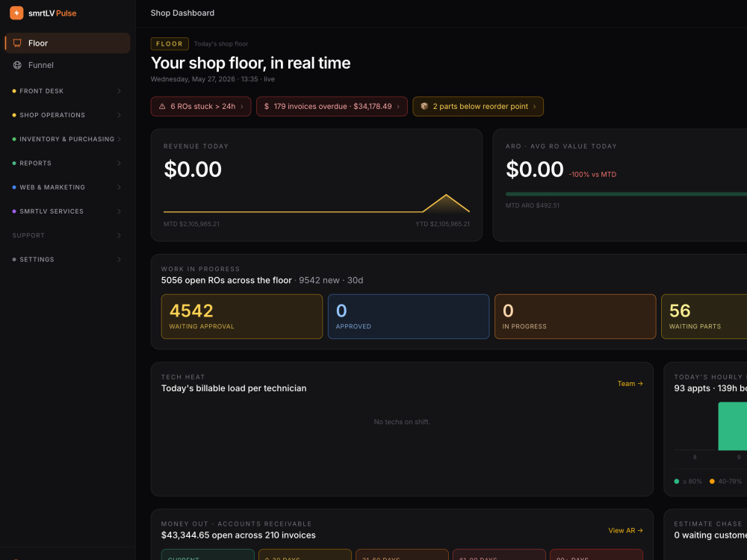Select the Settings menu label

click(37, 260)
